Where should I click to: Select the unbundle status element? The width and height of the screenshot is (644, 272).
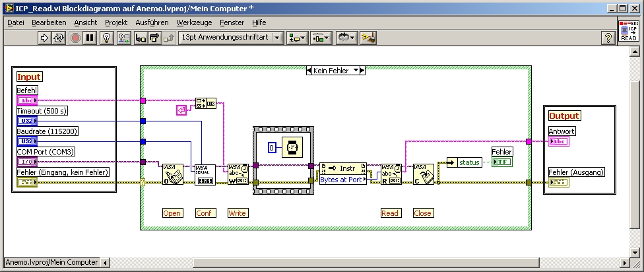click(464, 162)
